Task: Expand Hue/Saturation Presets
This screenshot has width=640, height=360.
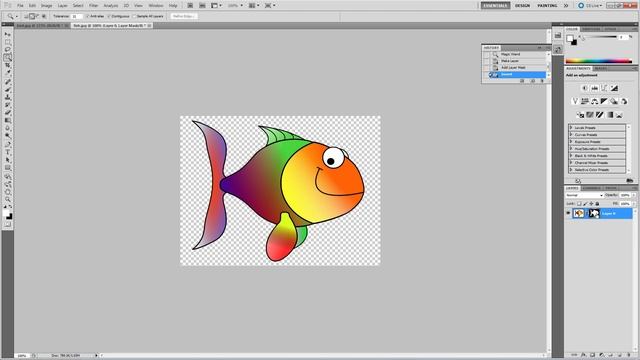Action: (x=571, y=149)
